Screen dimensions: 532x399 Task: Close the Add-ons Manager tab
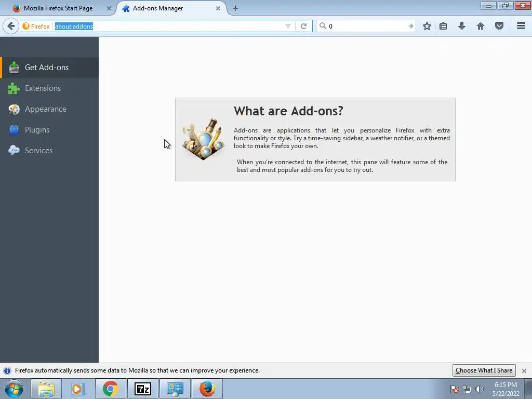(x=218, y=8)
